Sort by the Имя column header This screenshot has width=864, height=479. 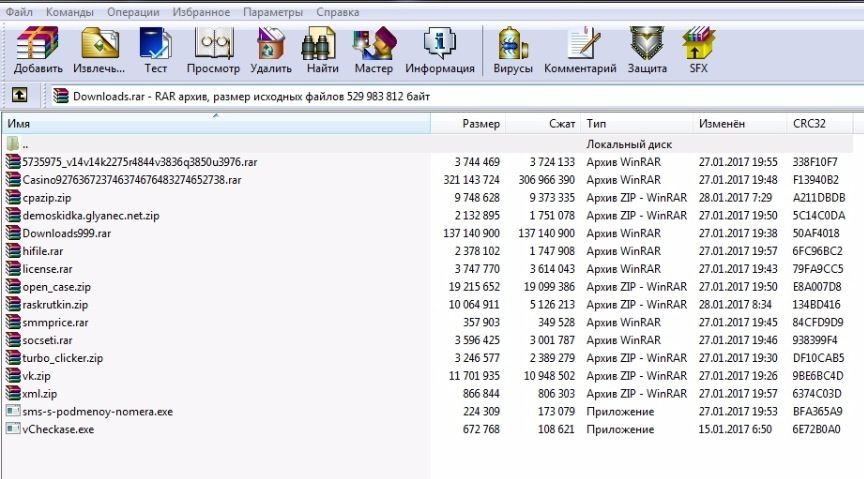click(x=216, y=123)
